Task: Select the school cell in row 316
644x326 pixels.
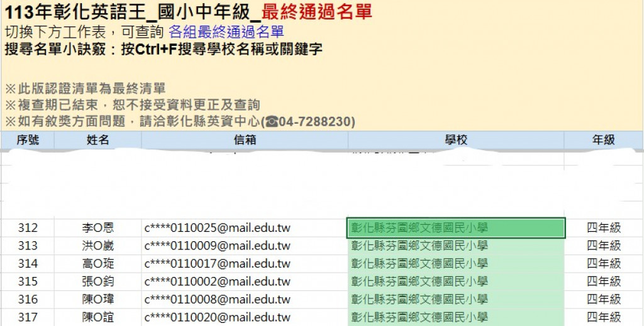Action: point(456,300)
